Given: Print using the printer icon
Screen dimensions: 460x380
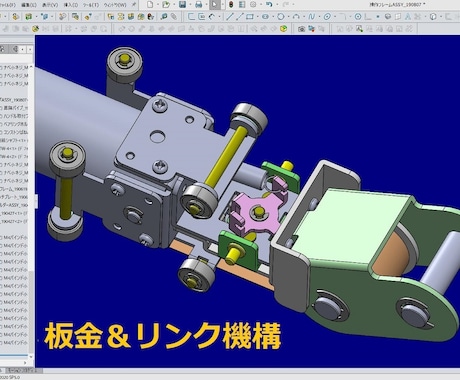Looking at the screenshot, I should (x=198, y=5).
